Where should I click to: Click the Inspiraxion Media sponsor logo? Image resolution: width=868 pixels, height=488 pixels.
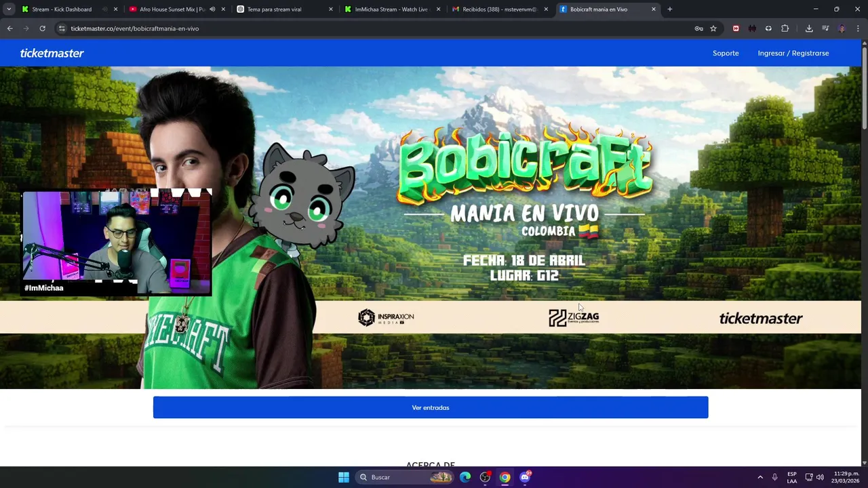tap(386, 317)
